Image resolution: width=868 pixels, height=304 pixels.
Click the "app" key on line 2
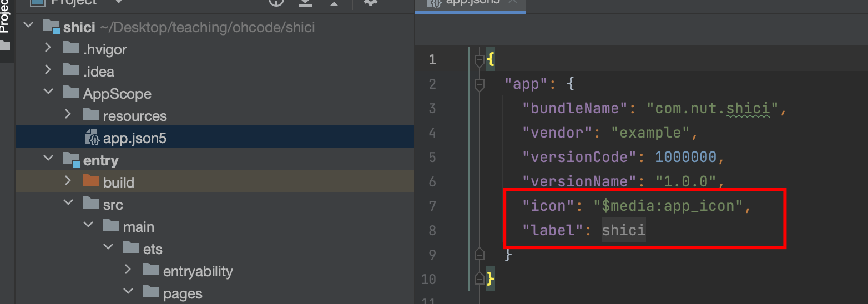click(x=526, y=84)
